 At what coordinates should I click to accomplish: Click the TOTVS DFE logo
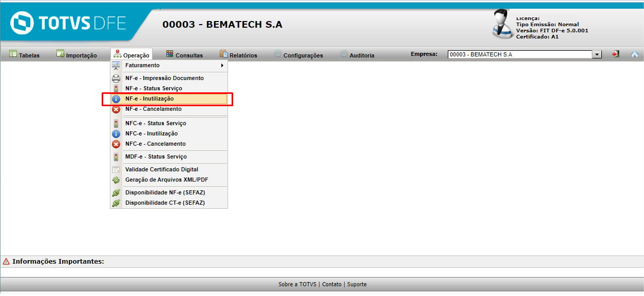(68, 24)
